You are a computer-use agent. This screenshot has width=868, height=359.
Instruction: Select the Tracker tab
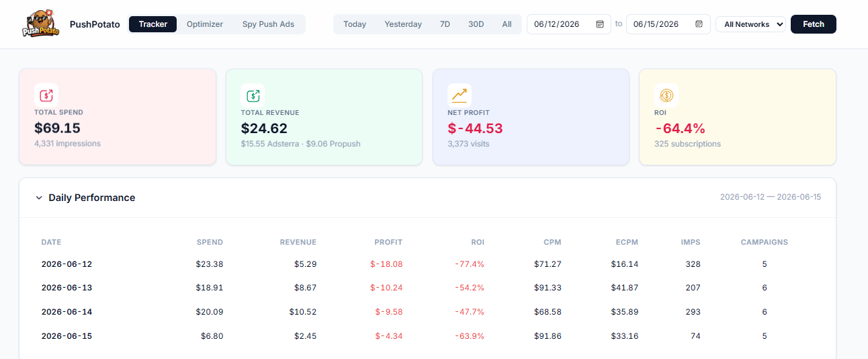pos(153,24)
